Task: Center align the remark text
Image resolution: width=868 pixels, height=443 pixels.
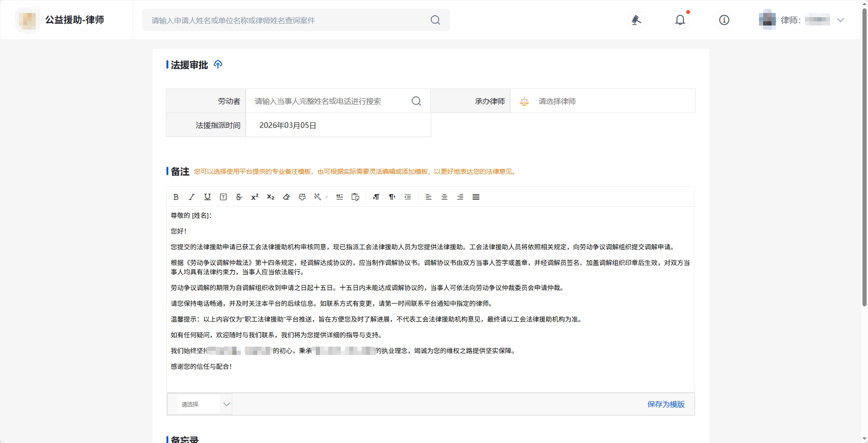Action: pos(444,197)
